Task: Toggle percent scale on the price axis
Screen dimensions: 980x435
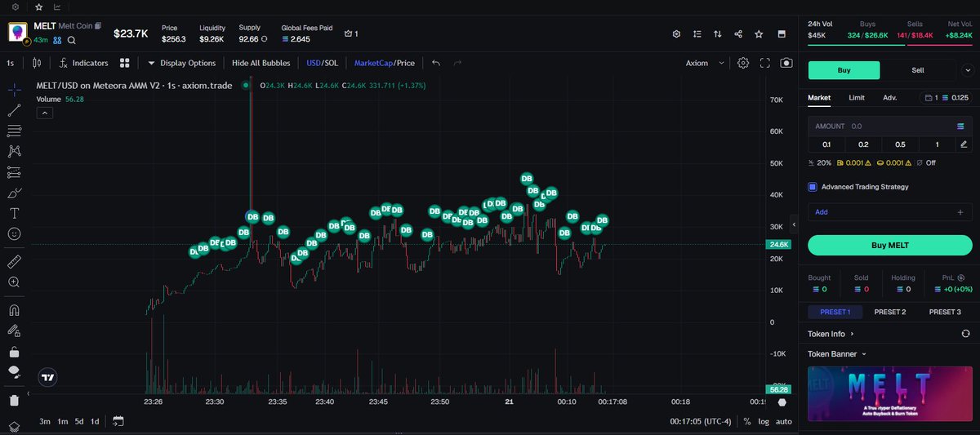Action: tap(746, 422)
